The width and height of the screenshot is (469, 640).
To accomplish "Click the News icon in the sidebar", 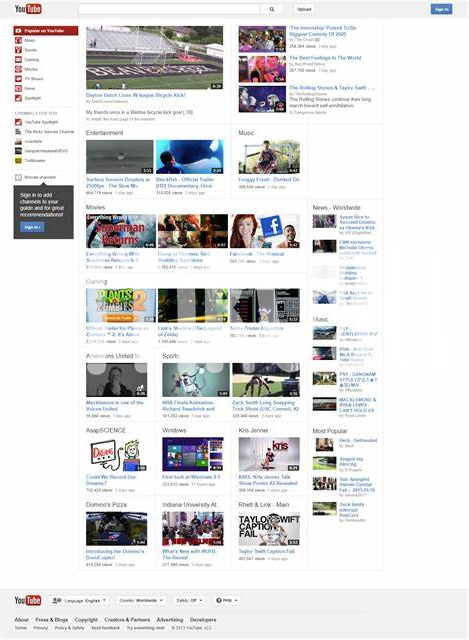I will tap(18, 88).
